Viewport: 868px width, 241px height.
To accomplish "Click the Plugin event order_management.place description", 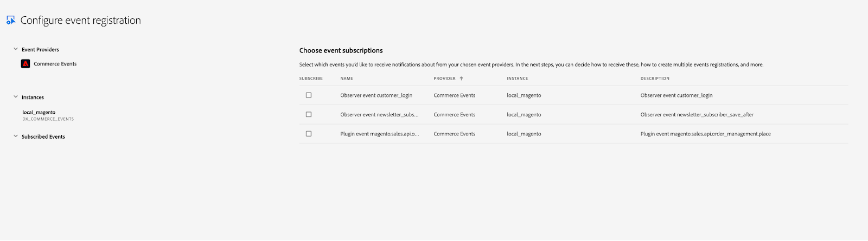I will pos(705,134).
